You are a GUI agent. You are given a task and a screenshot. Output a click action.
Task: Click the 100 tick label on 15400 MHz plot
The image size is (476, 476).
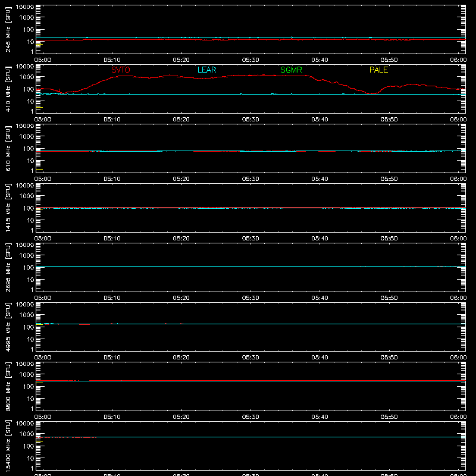click(x=29, y=446)
